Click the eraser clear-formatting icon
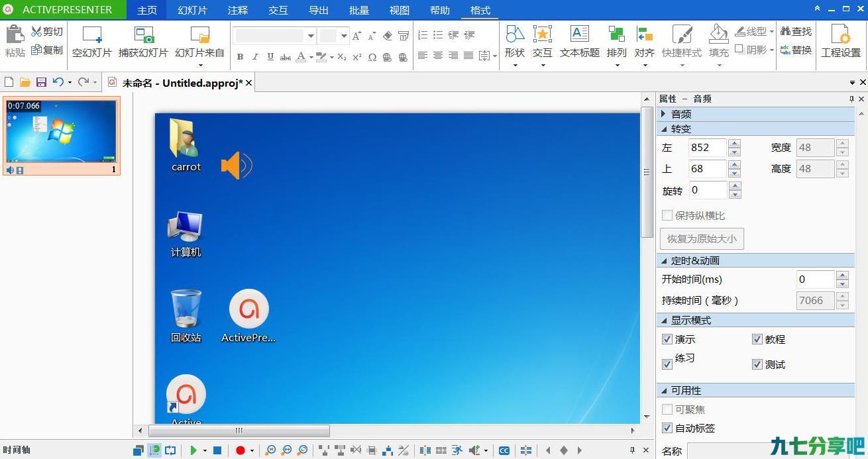Viewport: 868px width, 459px height. point(388,36)
